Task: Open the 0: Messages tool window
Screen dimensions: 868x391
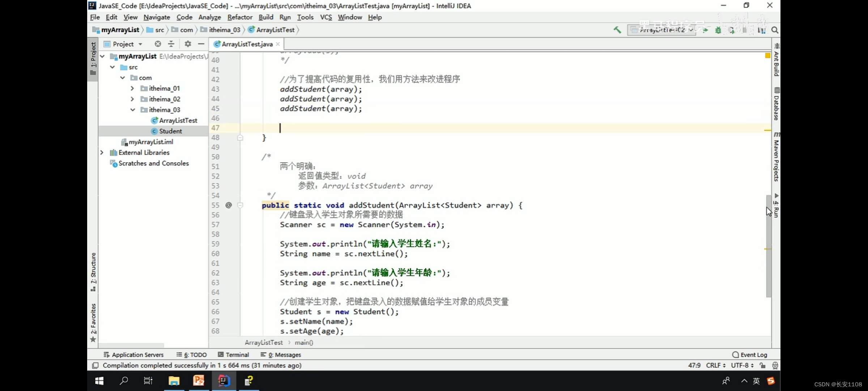Action: 281,355
